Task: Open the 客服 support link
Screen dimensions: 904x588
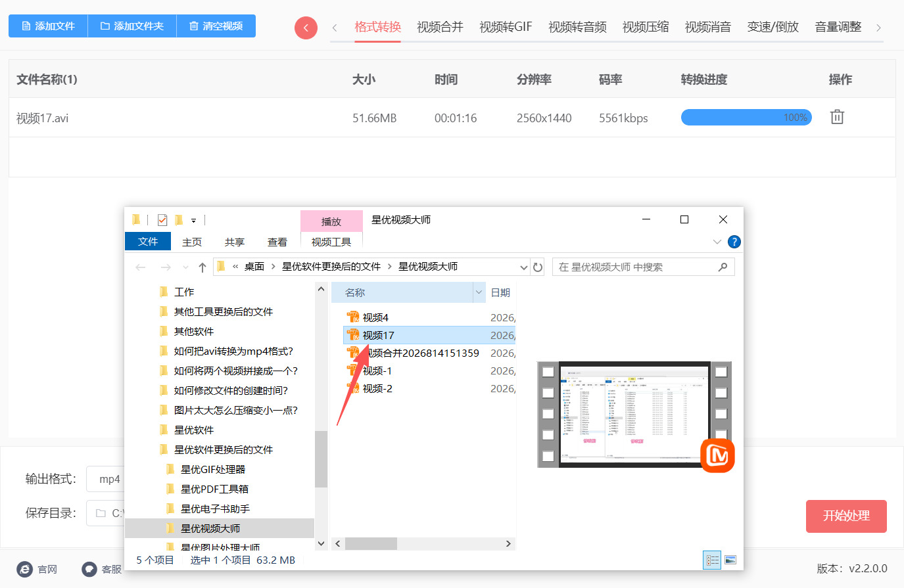Action: tap(112, 570)
